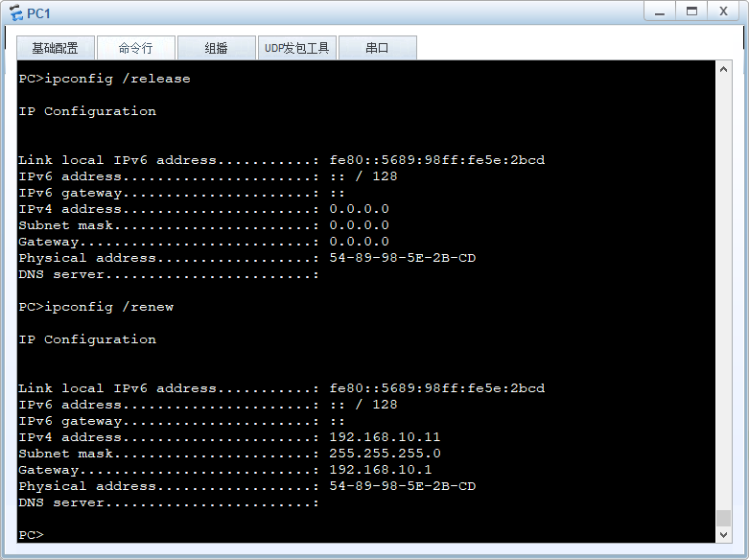Click the IPv4 address 192.168.10.11
The image size is (749, 560).
[x=385, y=436]
